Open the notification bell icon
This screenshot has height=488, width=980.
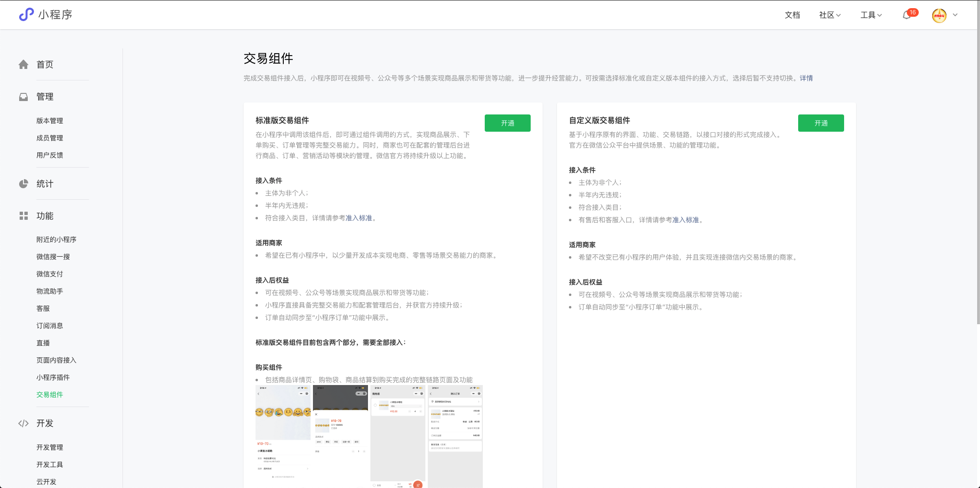(906, 15)
